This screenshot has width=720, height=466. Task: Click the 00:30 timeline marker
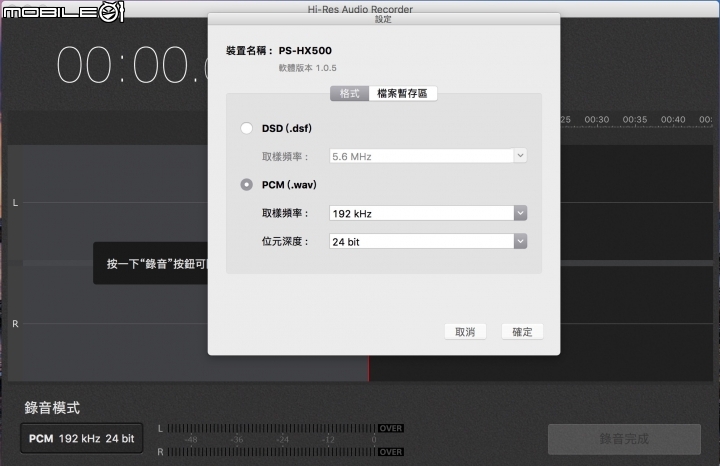click(x=596, y=120)
